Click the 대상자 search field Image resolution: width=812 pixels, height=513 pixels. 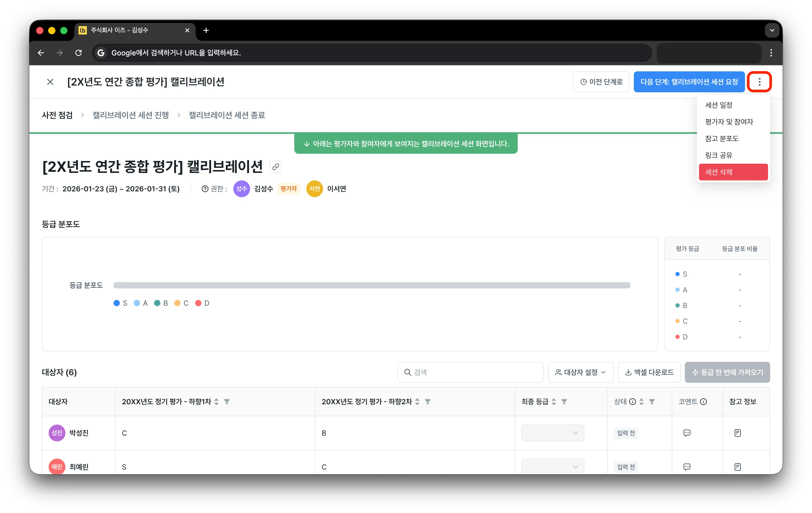point(470,372)
